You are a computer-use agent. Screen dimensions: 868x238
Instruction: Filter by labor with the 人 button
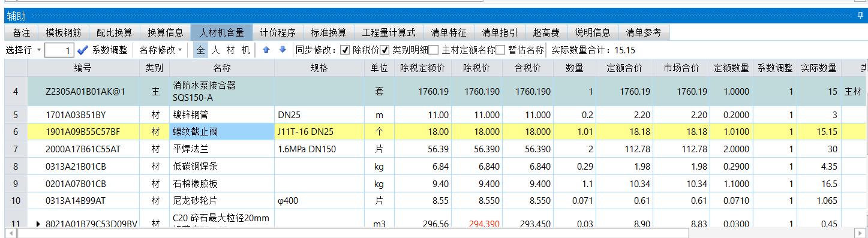point(215,50)
